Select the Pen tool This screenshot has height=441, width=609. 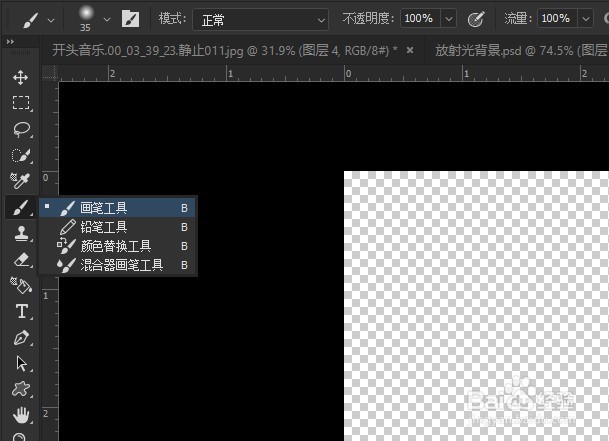pyautogui.click(x=21, y=338)
